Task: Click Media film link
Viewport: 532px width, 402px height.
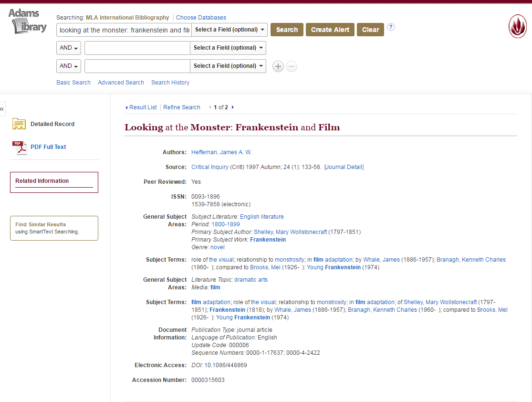Action: (215, 287)
